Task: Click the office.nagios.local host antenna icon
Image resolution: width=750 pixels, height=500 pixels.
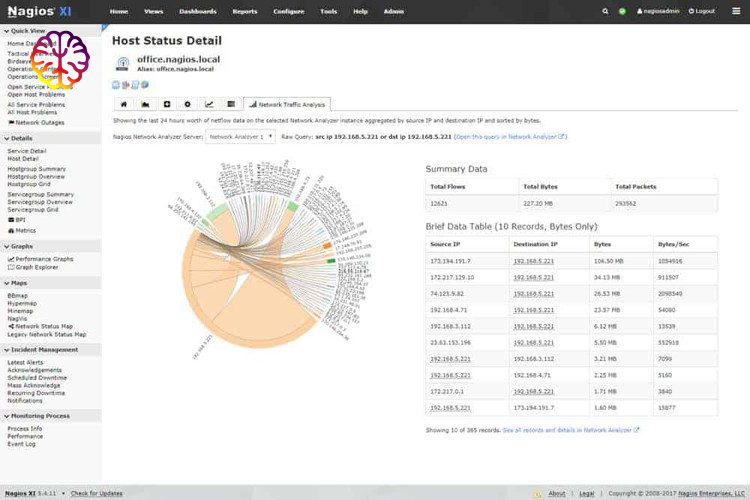Action: point(123,63)
